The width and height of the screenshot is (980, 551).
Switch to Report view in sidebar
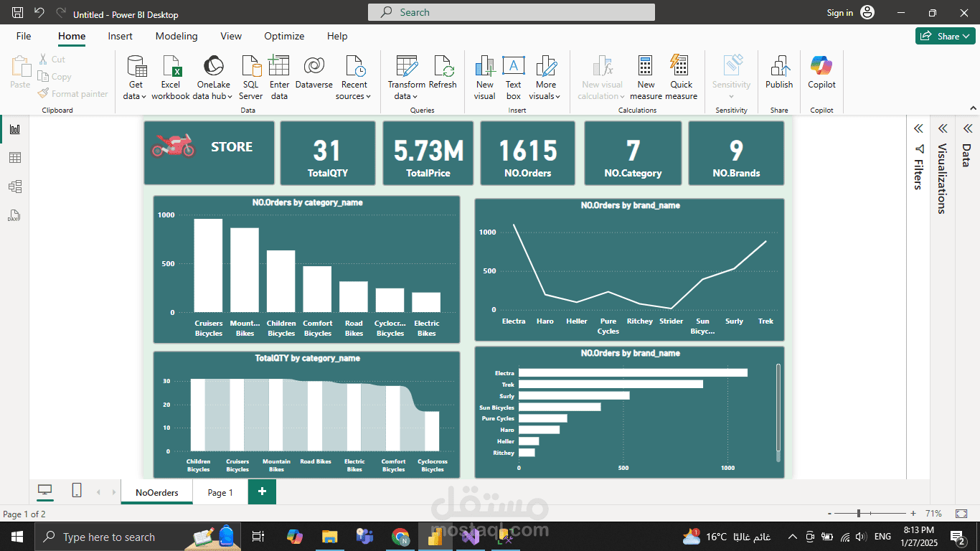(x=14, y=129)
